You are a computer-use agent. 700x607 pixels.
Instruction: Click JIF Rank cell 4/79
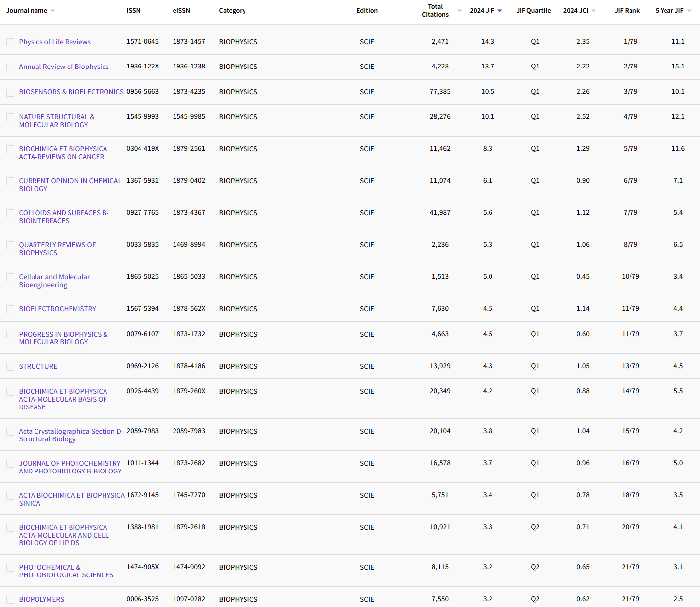(630, 116)
